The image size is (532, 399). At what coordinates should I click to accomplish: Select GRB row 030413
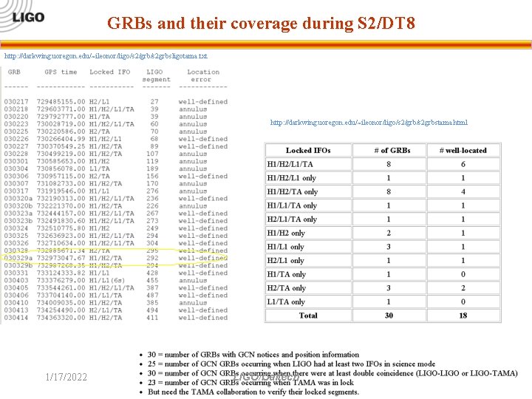(116, 310)
